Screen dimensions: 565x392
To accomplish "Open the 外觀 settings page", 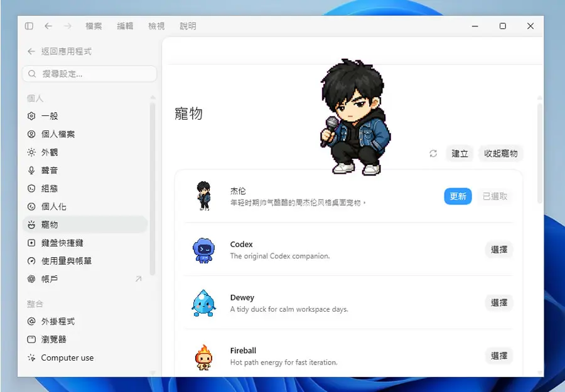I will [x=85, y=152].
